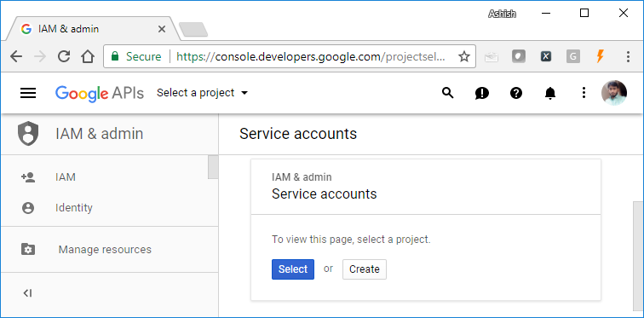644x318 pixels.
Task: Open the Chrome three-dot menu
Action: (628, 56)
